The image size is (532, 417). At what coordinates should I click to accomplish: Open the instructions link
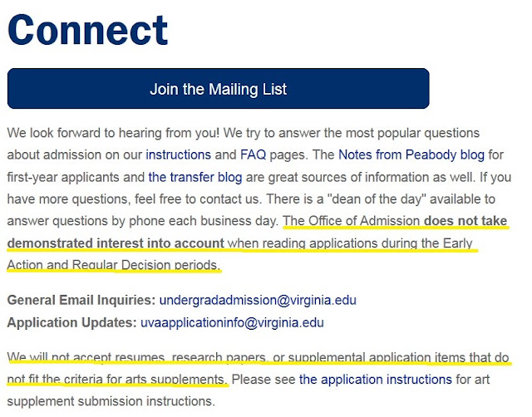179,155
